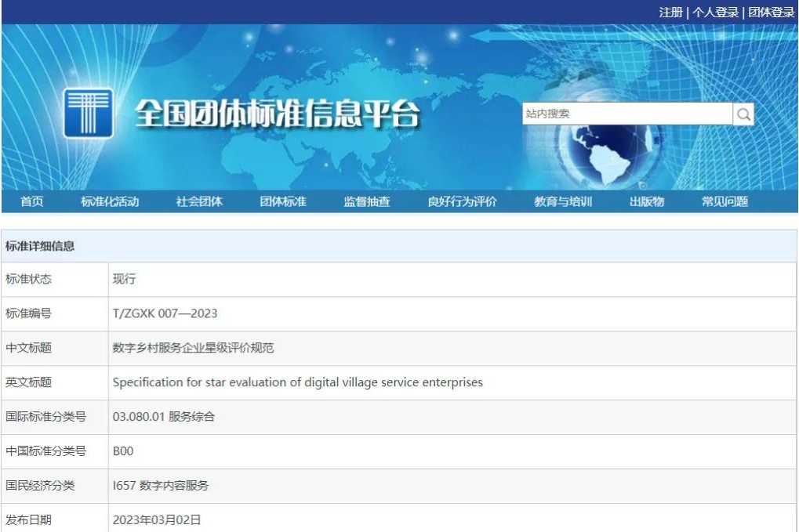The width and height of the screenshot is (799, 532).
Task: Go to the 社会团体 section
Action: (199, 201)
